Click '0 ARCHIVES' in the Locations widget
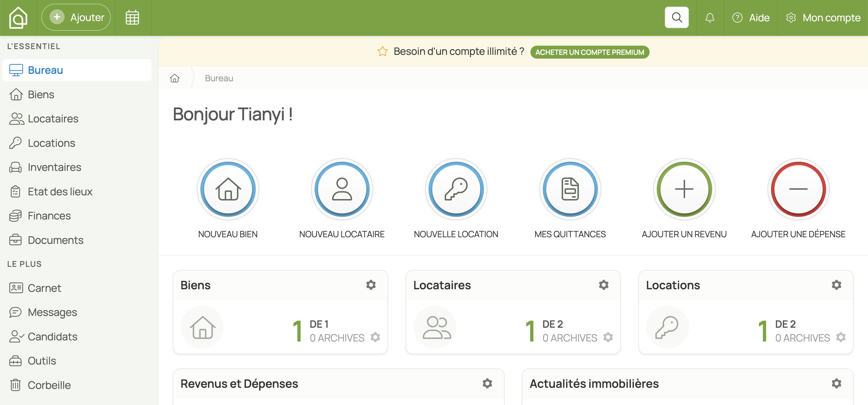Image resolution: width=868 pixels, height=405 pixels. [803, 338]
